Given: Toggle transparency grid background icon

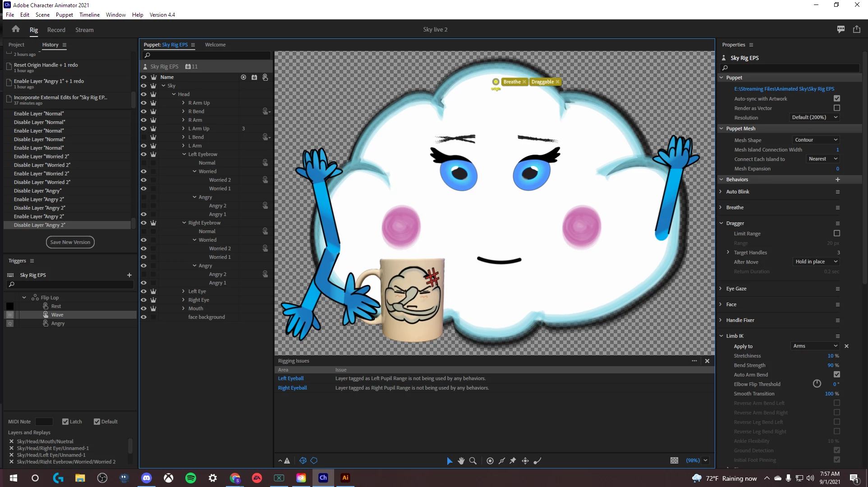Looking at the screenshot, I should tap(674, 460).
